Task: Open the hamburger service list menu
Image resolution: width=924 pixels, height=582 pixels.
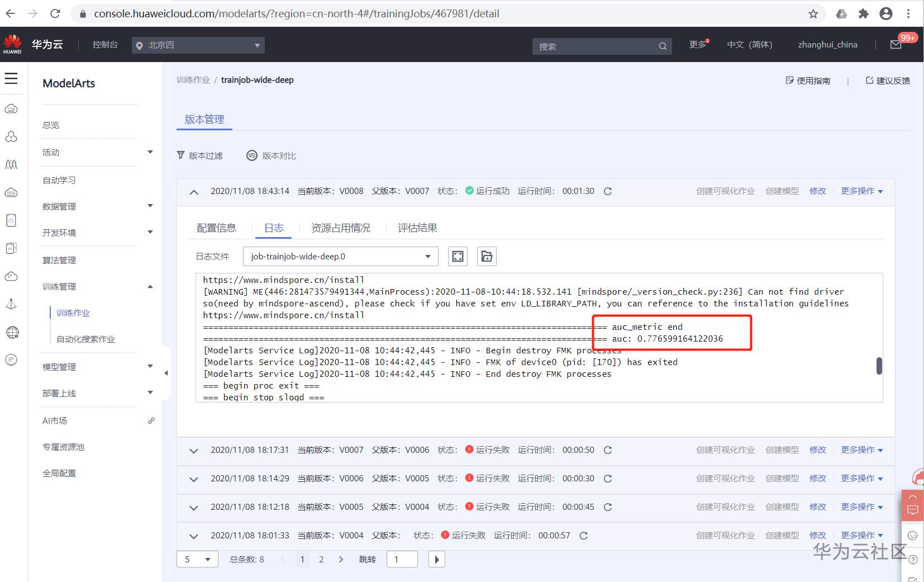Action: pos(11,78)
